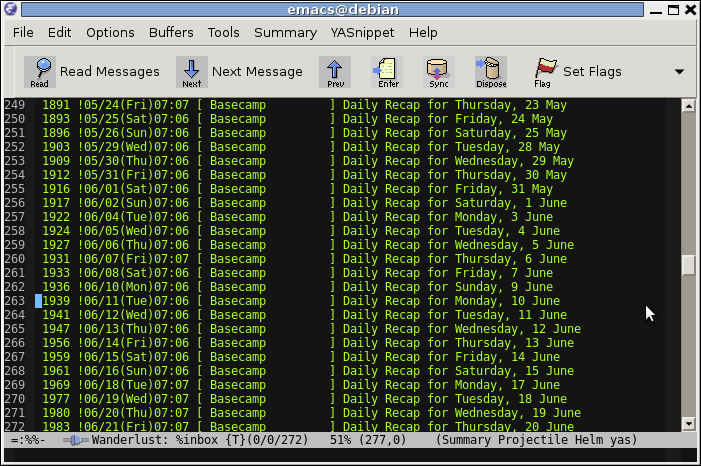Select message 1961 Daily Recap for Saturday, 15 June
The image size is (701, 466).
point(308,371)
